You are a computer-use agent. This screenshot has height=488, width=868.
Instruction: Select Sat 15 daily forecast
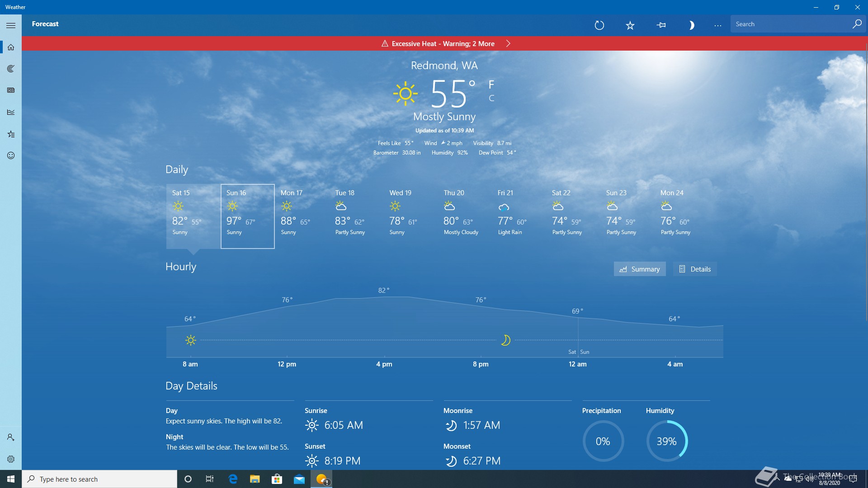click(x=193, y=216)
